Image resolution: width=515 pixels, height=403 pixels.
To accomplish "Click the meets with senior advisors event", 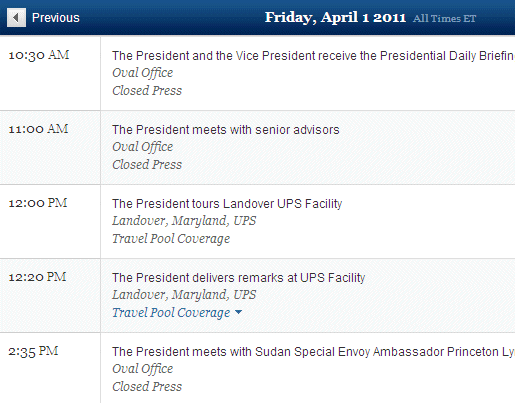I will pos(226,130).
